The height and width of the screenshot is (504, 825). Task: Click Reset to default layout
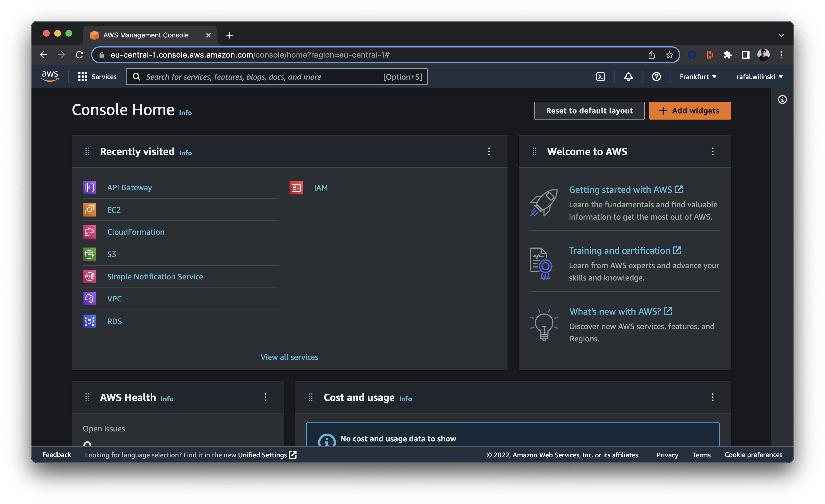589,111
